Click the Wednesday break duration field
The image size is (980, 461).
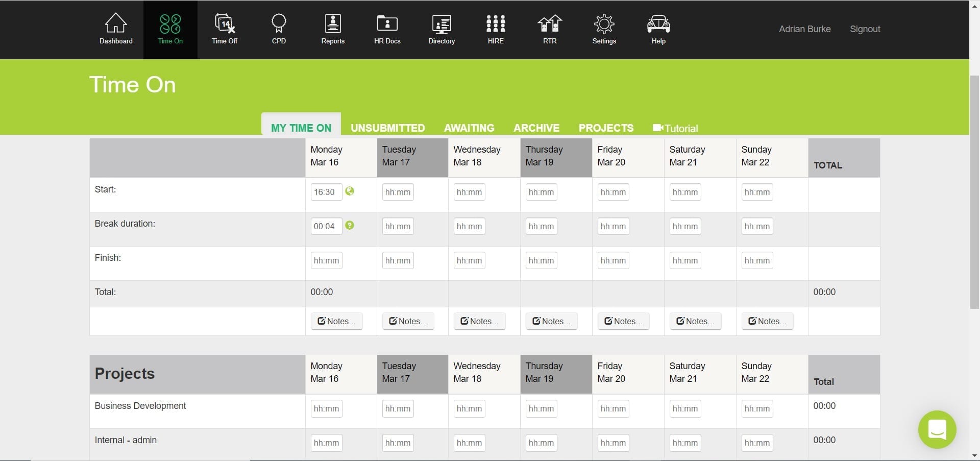click(470, 226)
